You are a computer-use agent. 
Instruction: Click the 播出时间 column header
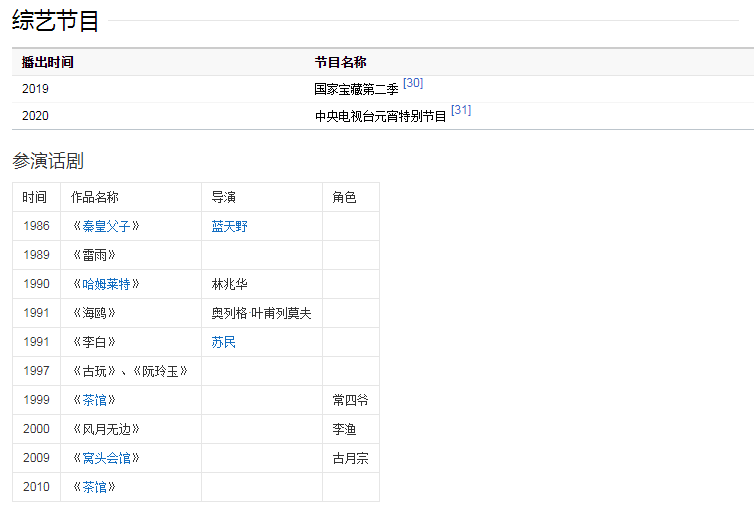click(x=47, y=62)
